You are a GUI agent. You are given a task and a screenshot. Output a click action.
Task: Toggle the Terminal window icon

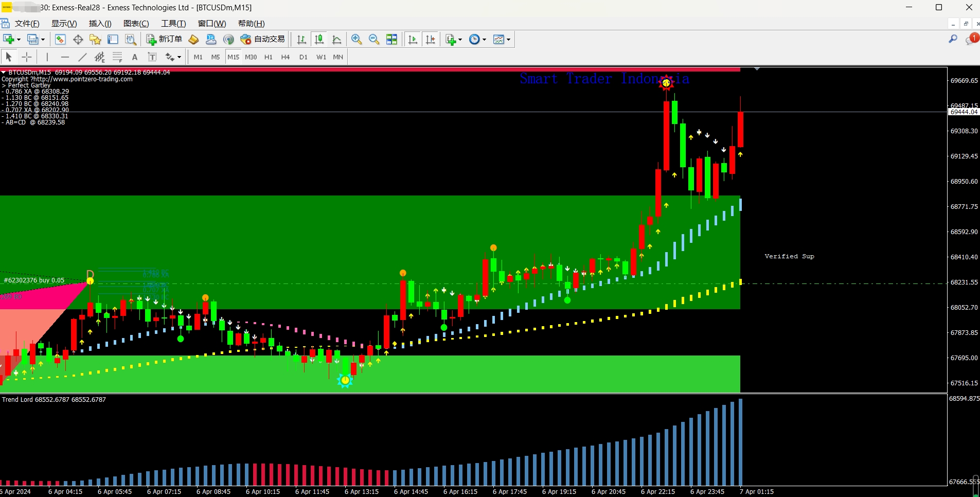pyautogui.click(x=113, y=39)
